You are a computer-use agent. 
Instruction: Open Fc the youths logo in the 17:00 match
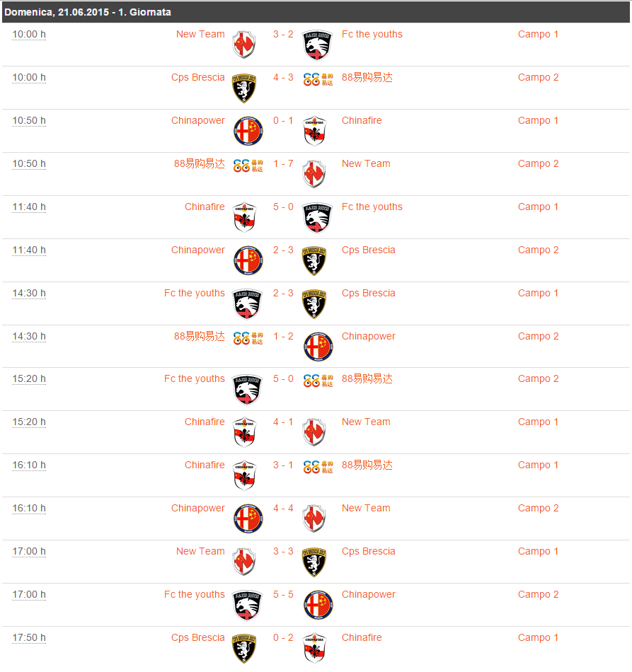point(248,605)
